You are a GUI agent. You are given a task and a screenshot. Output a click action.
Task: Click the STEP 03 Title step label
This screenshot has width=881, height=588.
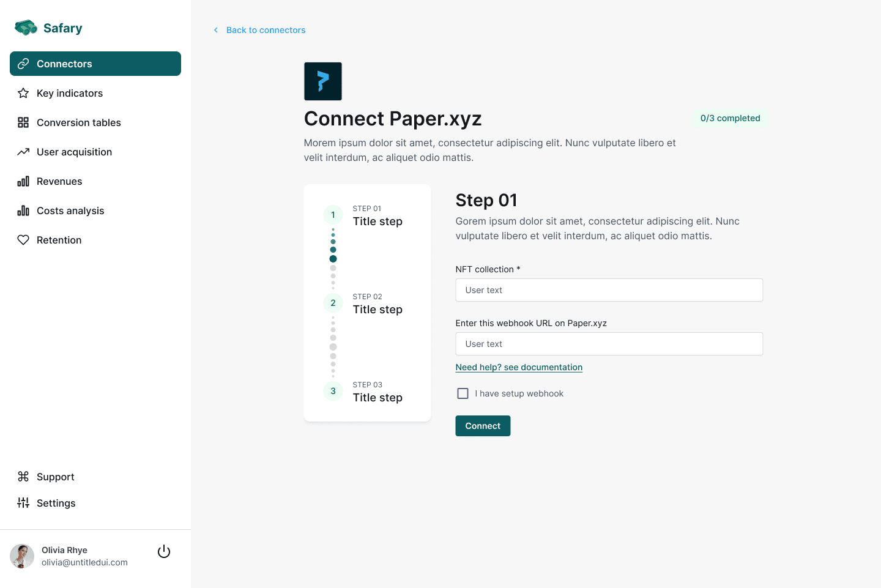pyautogui.click(x=377, y=392)
